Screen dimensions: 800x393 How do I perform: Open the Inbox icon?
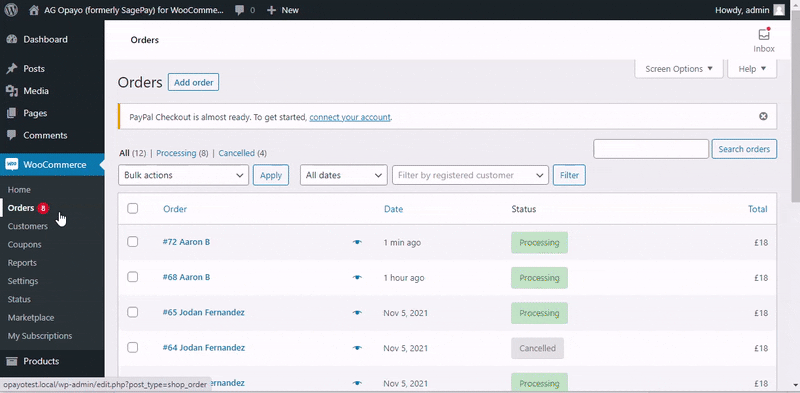click(764, 35)
